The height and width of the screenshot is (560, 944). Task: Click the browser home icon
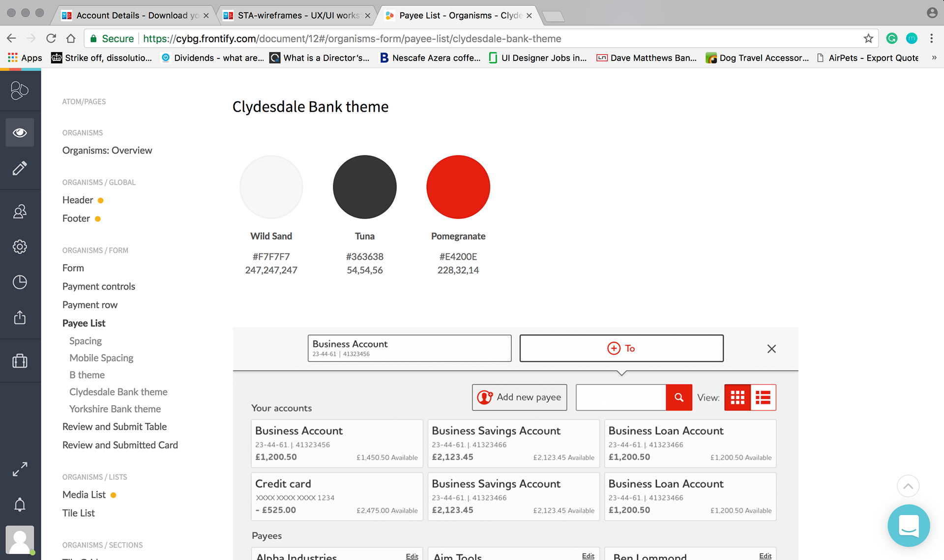[71, 38]
